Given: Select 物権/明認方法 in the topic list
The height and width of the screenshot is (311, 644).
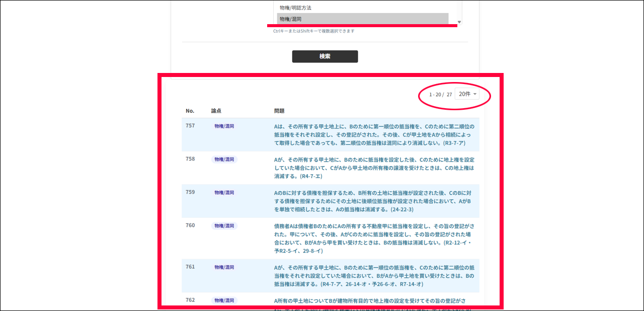Looking at the screenshot, I should tap(295, 8).
